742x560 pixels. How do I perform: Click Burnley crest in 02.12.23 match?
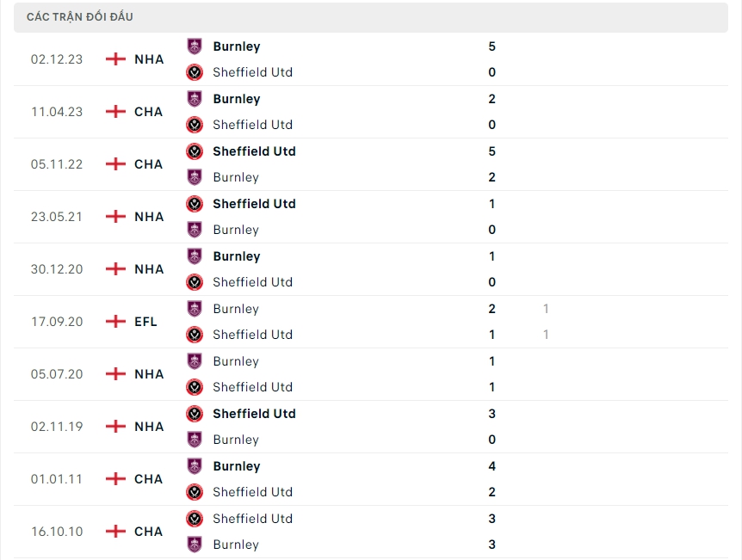195,46
